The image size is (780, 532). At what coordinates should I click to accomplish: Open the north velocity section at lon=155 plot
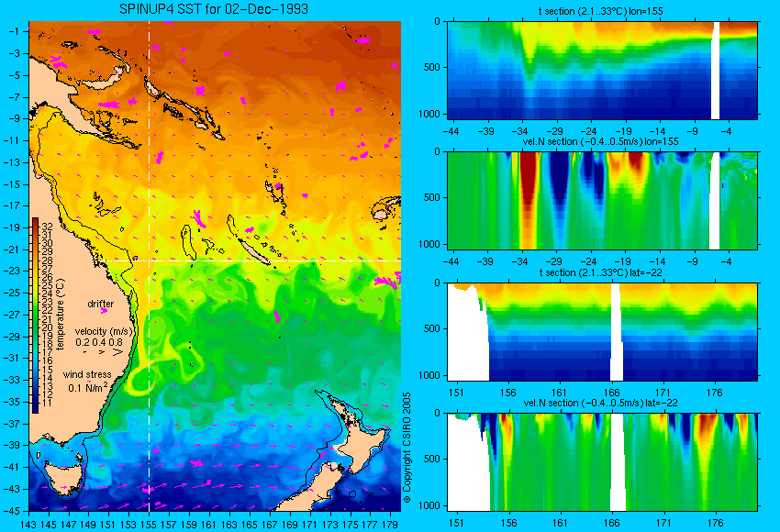(x=602, y=200)
